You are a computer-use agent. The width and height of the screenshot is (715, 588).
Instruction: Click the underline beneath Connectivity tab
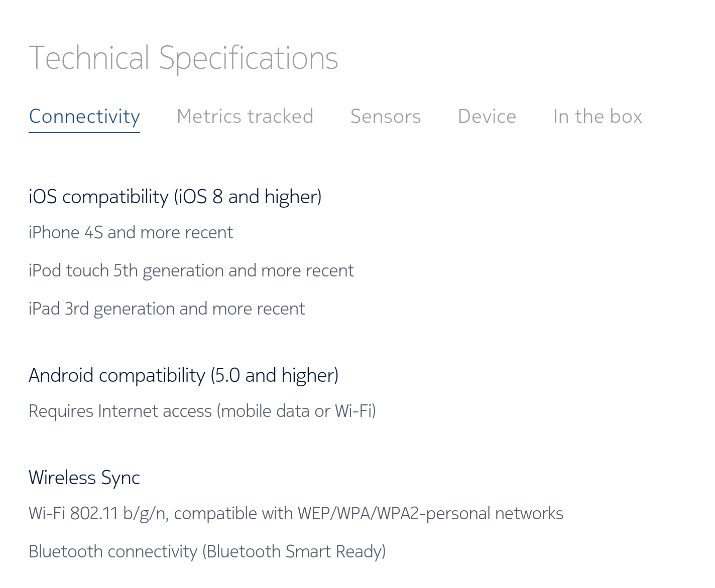pyautogui.click(x=84, y=132)
